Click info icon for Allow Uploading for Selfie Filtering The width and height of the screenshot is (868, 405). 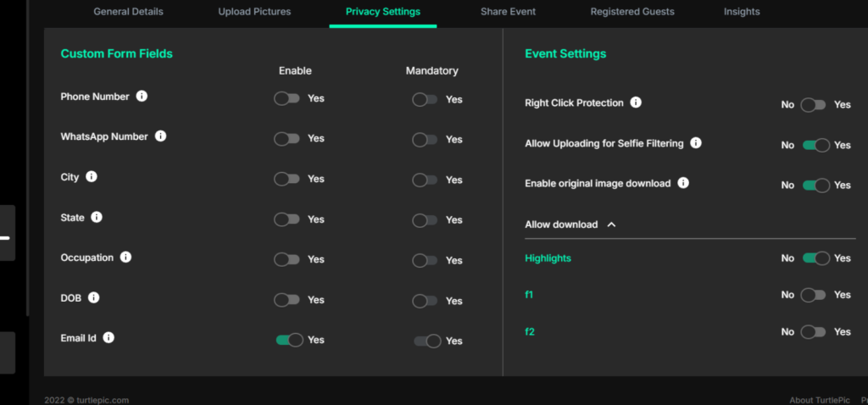695,143
